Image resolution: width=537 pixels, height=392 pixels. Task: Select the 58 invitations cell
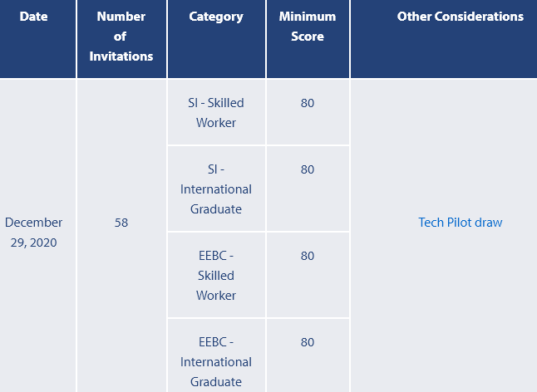coord(121,223)
